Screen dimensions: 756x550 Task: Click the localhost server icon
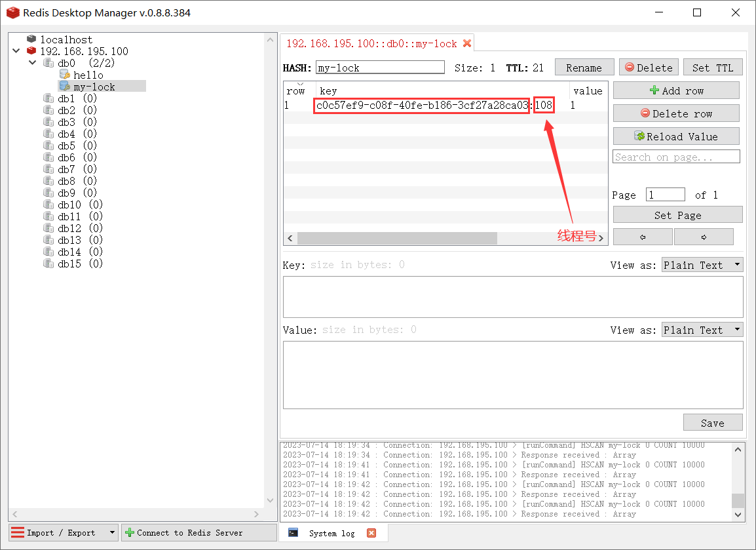[31, 39]
